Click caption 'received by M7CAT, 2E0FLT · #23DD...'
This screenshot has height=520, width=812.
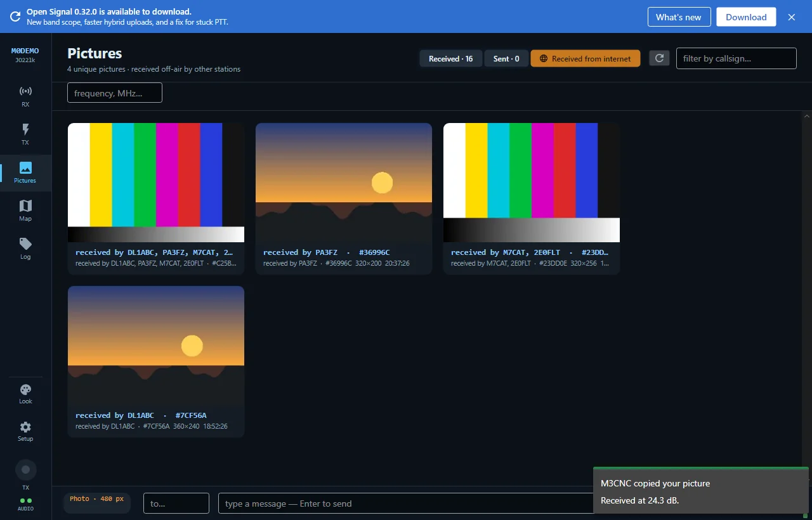pyautogui.click(x=530, y=252)
